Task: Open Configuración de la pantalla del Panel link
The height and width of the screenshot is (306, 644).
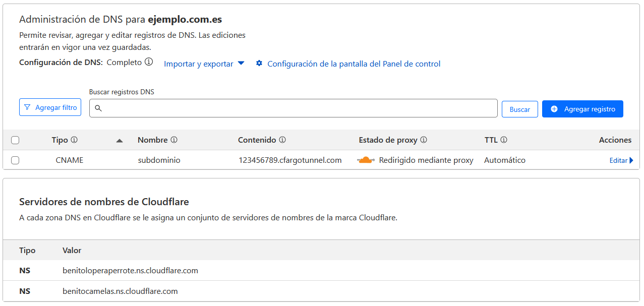Action: click(354, 64)
